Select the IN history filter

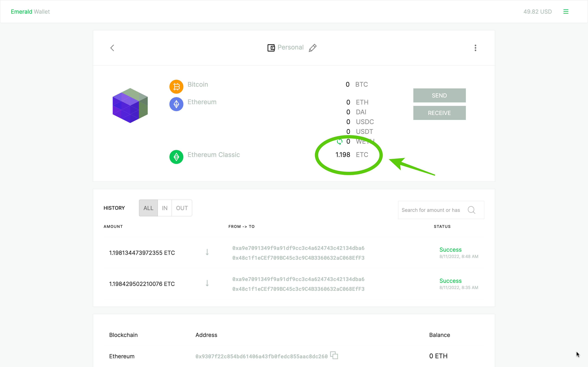[164, 208]
